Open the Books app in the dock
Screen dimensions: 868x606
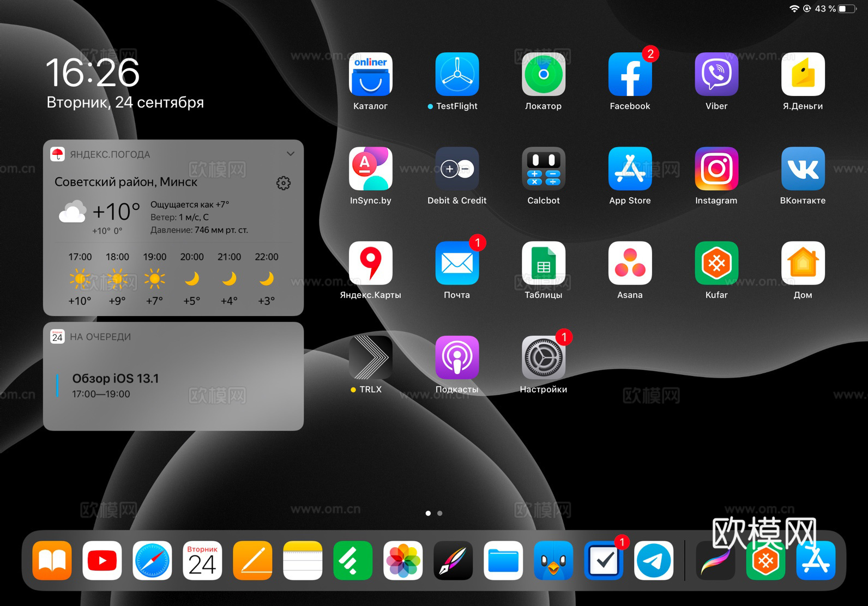[x=52, y=560]
